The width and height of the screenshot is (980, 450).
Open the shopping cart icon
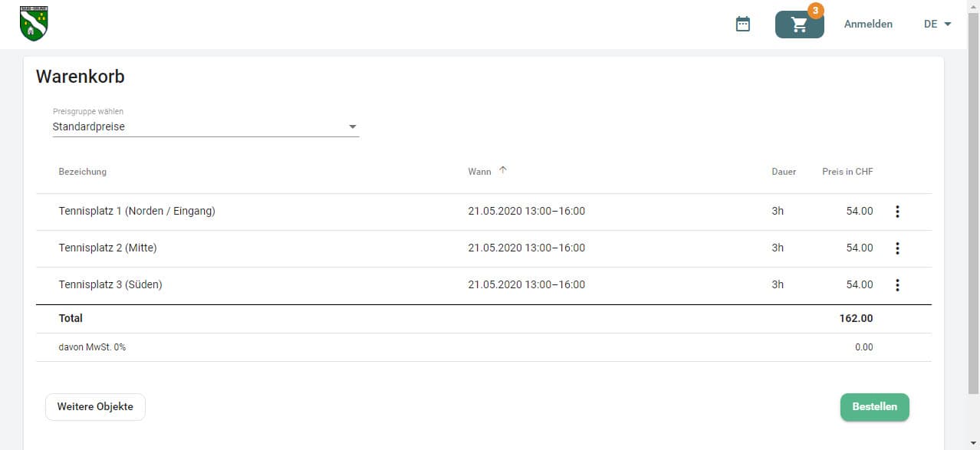pos(799,25)
